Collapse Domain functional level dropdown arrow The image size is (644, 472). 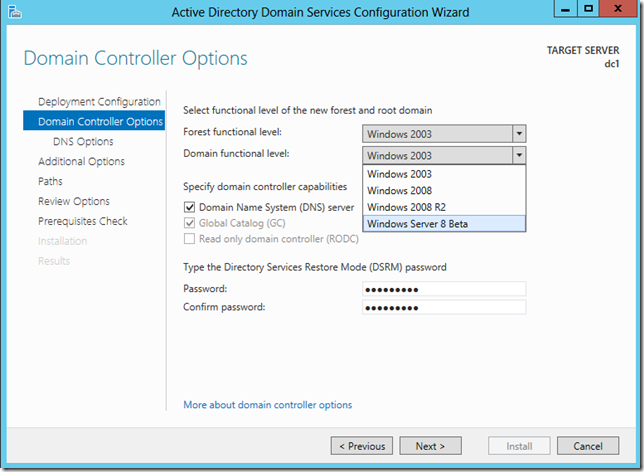point(519,155)
